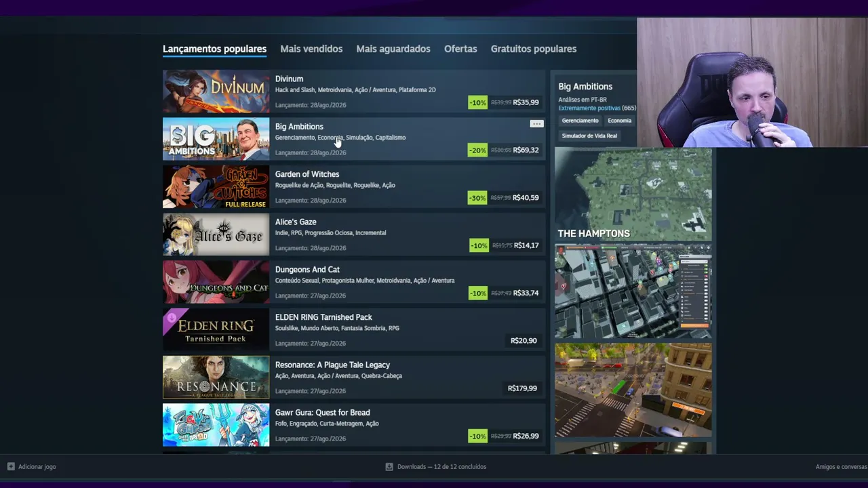Click the Soulslike, Mundo Aberto tags on ELDEN RING
The height and width of the screenshot is (488, 868).
click(337, 328)
